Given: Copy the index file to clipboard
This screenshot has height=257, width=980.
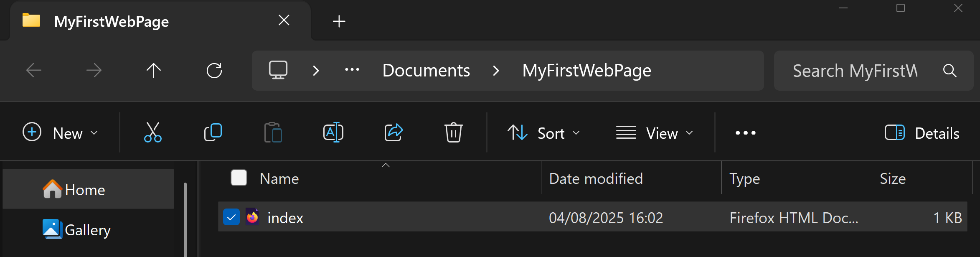Looking at the screenshot, I should click(x=213, y=132).
